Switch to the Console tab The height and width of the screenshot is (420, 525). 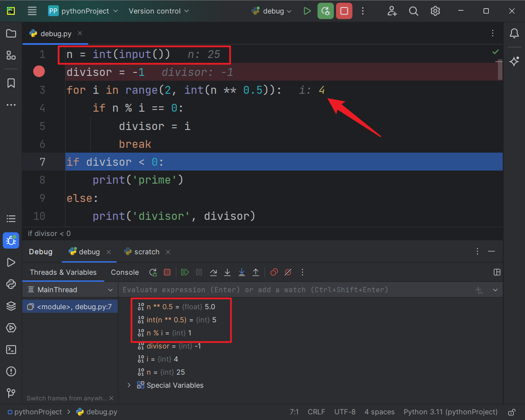click(x=125, y=272)
